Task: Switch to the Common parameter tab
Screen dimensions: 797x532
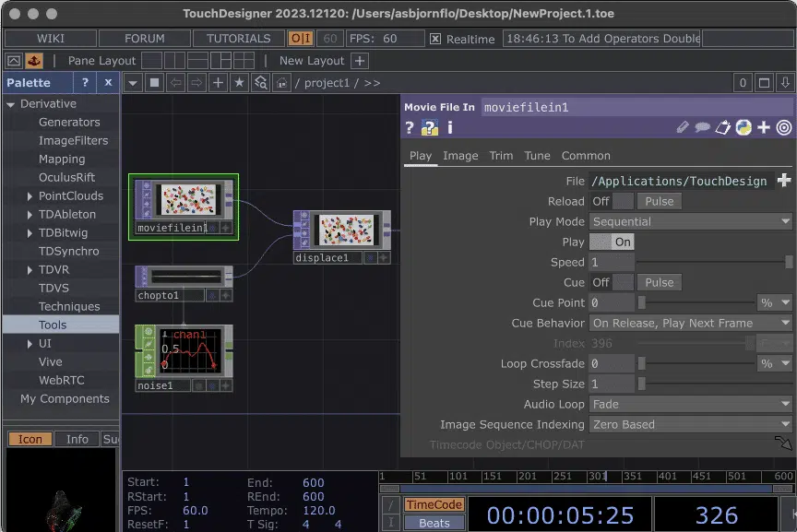Action: click(x=586, y=156)
